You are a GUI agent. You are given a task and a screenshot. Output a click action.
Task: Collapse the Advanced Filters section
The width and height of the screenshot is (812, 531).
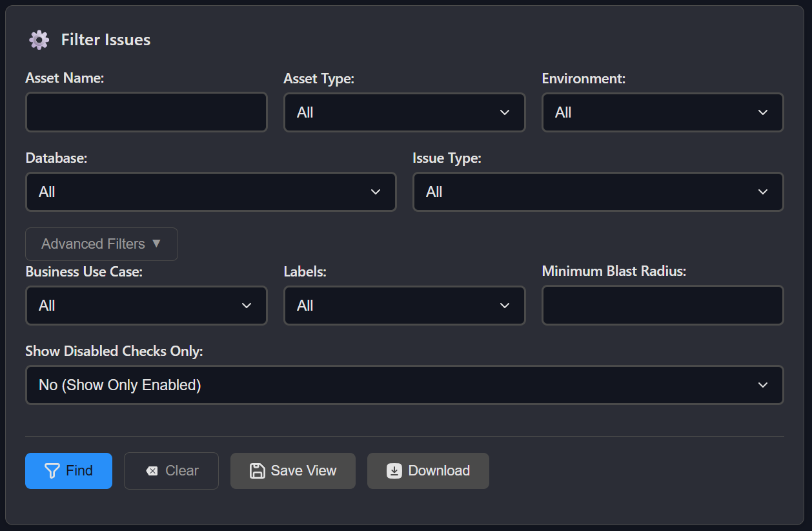point(101,244)
